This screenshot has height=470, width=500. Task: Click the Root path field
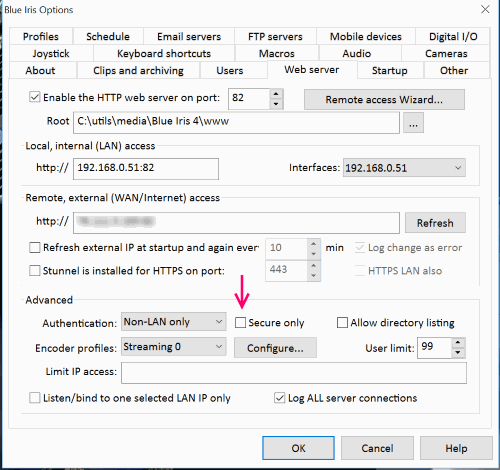(236, 123)
